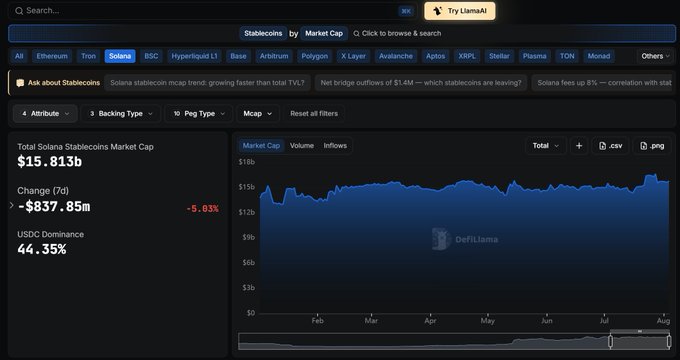The image size is (680, 360).
Task: Ask about Solana fees up 8%
Action: (603, 83)
